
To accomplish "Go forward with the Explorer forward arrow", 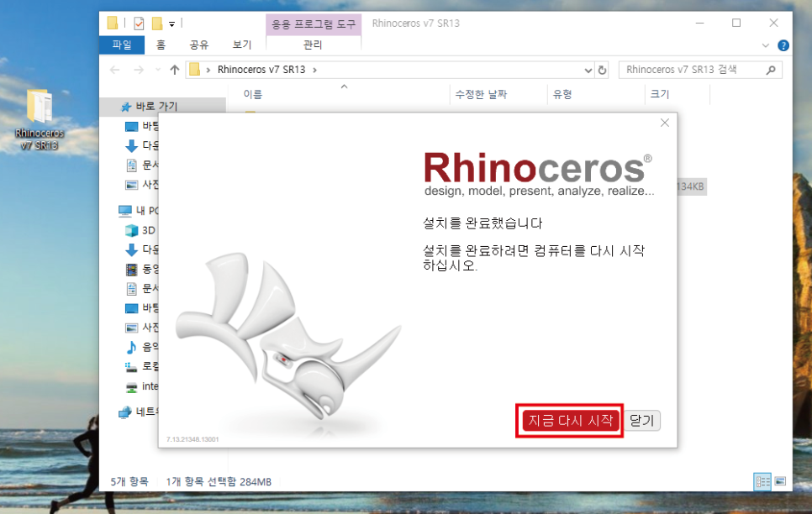I will coord(138,70).
